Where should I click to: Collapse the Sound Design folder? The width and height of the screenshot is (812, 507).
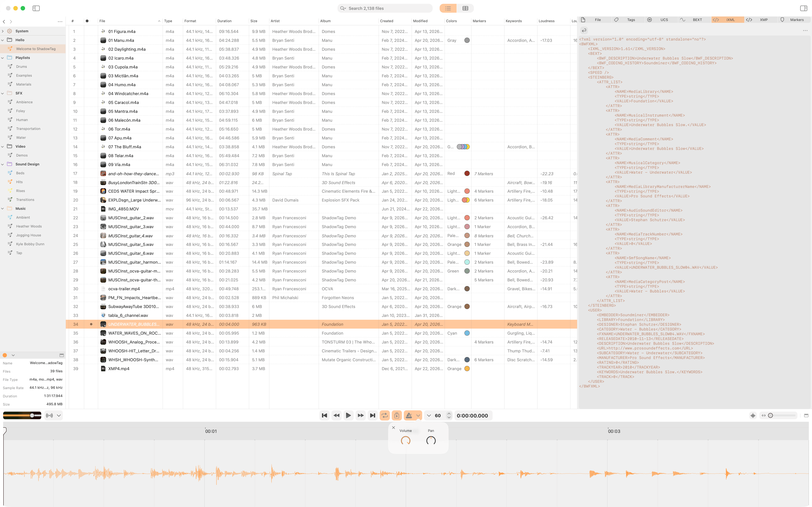point(3,164)
